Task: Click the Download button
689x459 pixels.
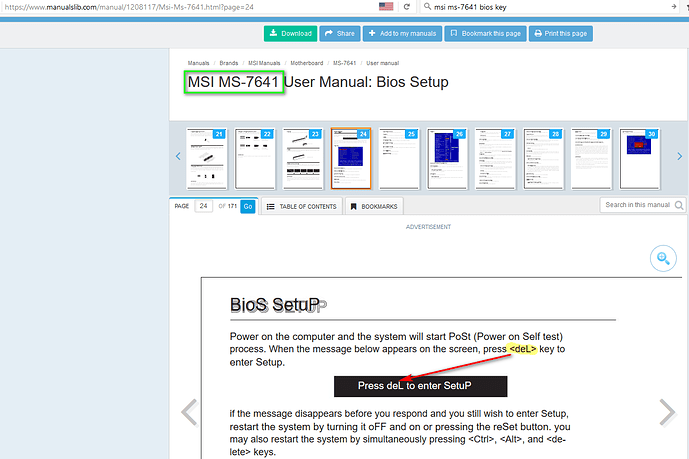Action: coord(290,33)
